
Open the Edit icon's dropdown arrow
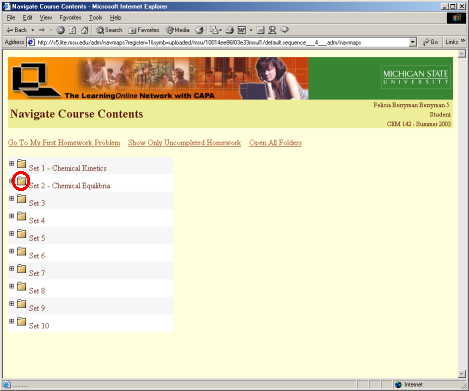pyautogui.click(x=251, y=30)
